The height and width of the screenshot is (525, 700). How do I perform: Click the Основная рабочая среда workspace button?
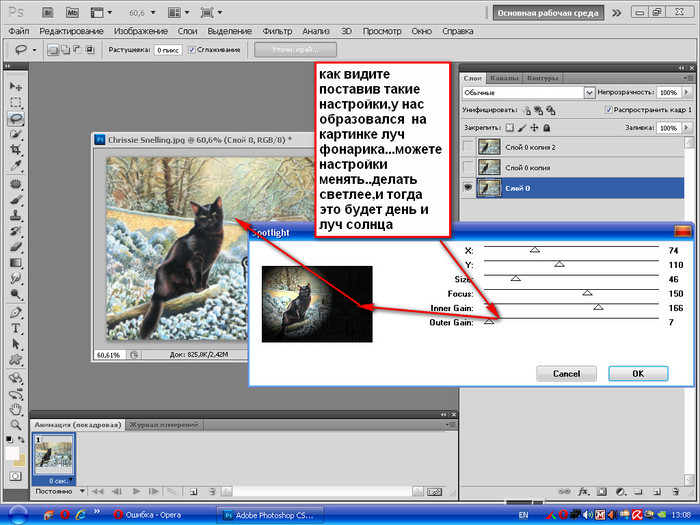coord(548,13)
